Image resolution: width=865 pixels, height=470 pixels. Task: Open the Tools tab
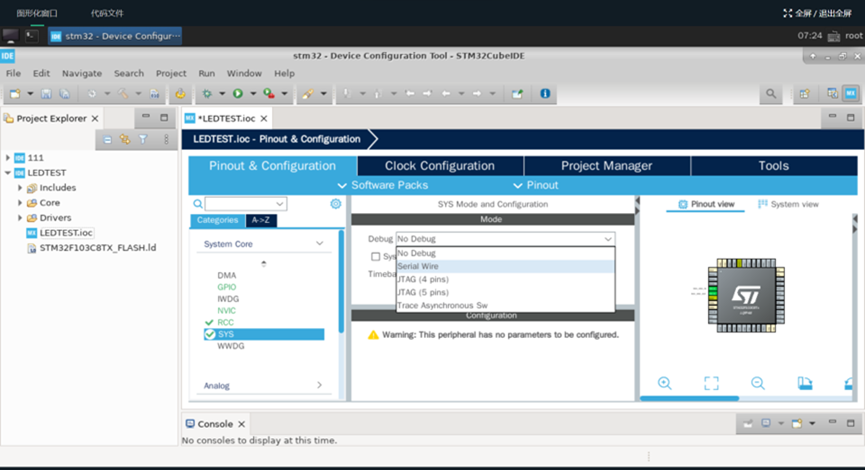pyautogui.click(x=773, y=166)
